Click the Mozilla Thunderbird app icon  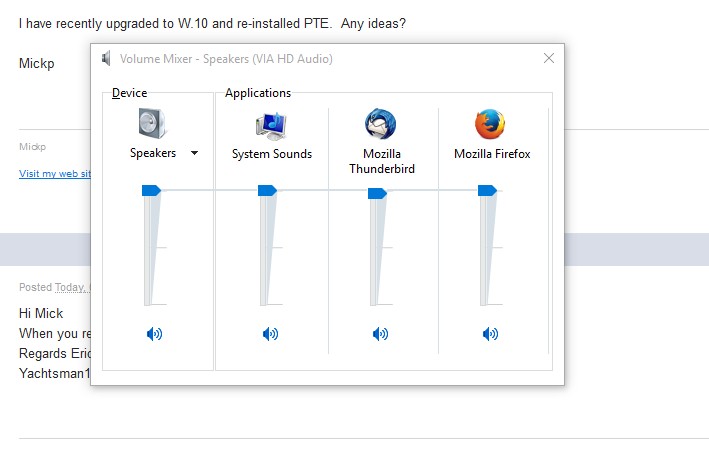pyautogui.click(x=381, y=124)
